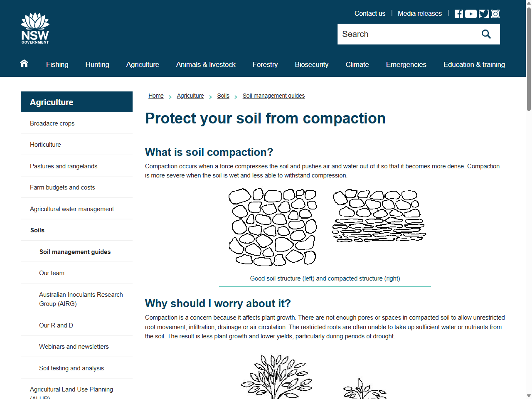Open the YouTube channel icon
The width and height of the screenshot is (532, 399).
point(470,13)
